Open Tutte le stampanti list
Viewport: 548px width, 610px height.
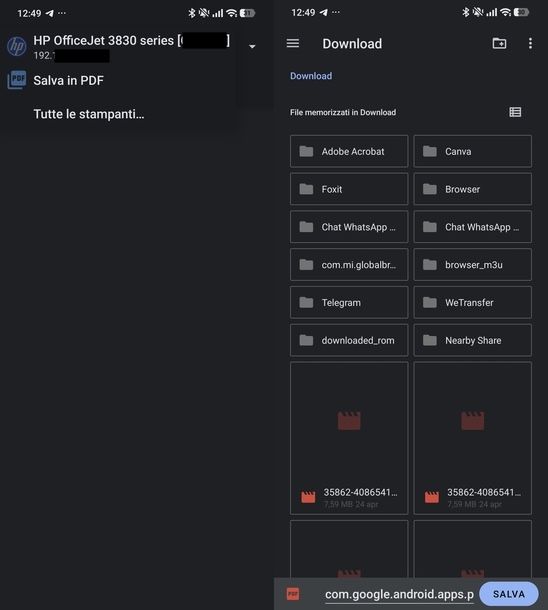[x=89, y=114]
